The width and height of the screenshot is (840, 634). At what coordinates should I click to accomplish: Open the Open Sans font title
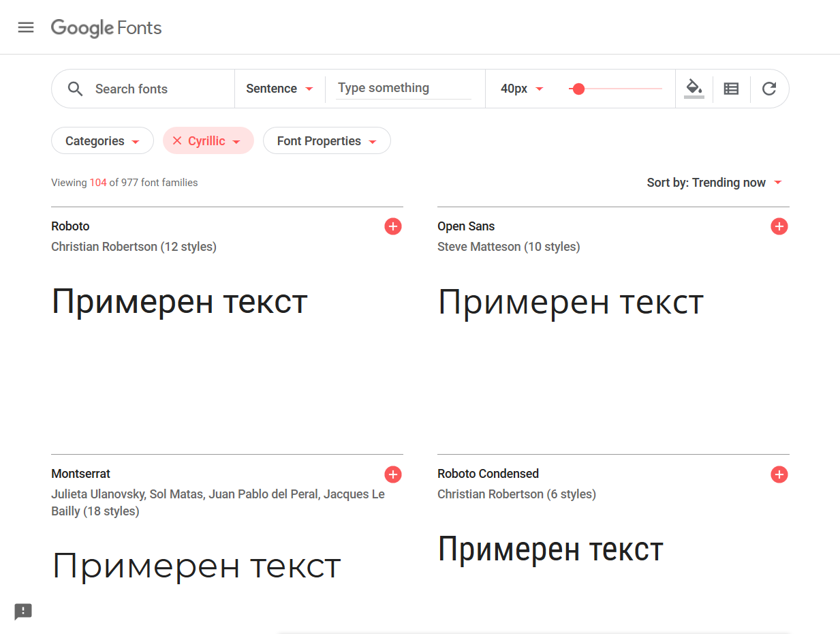466,226
